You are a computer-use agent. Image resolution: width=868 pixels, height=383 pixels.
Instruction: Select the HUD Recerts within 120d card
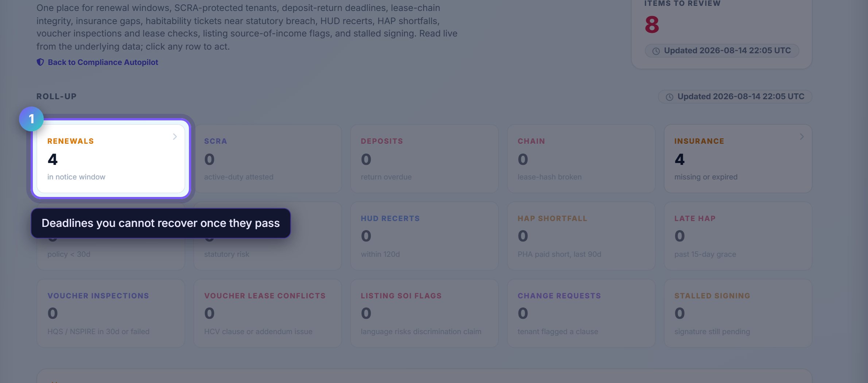[425, 236]
